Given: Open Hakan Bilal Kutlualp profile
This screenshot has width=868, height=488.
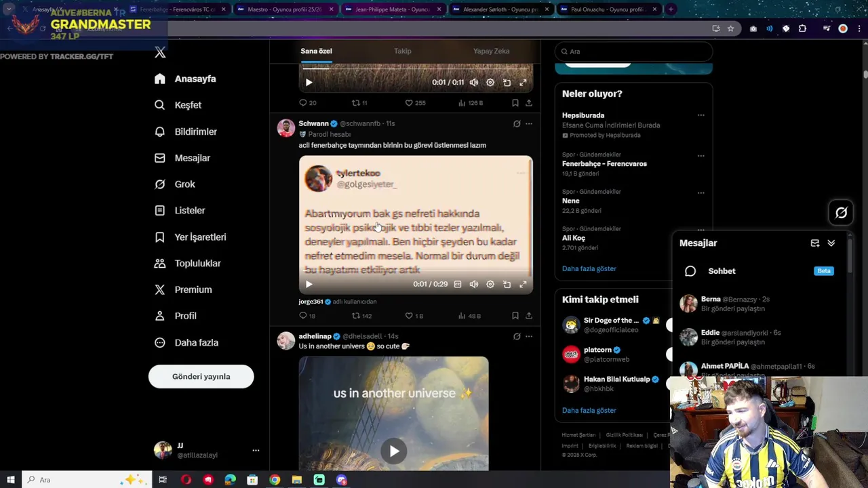Looking at the screenshot, I should (617, 380).
